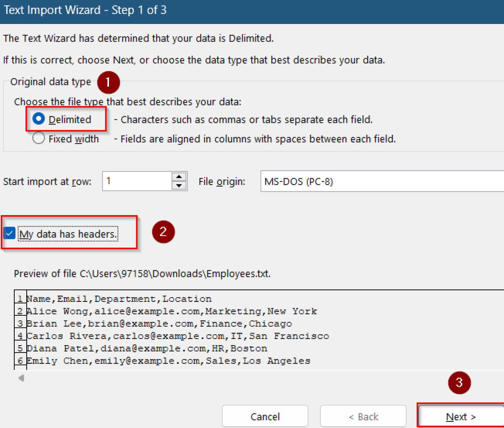Screen dimensions: 504x428
Task: Click the red step 2 marker
Action: pos(163,232)
